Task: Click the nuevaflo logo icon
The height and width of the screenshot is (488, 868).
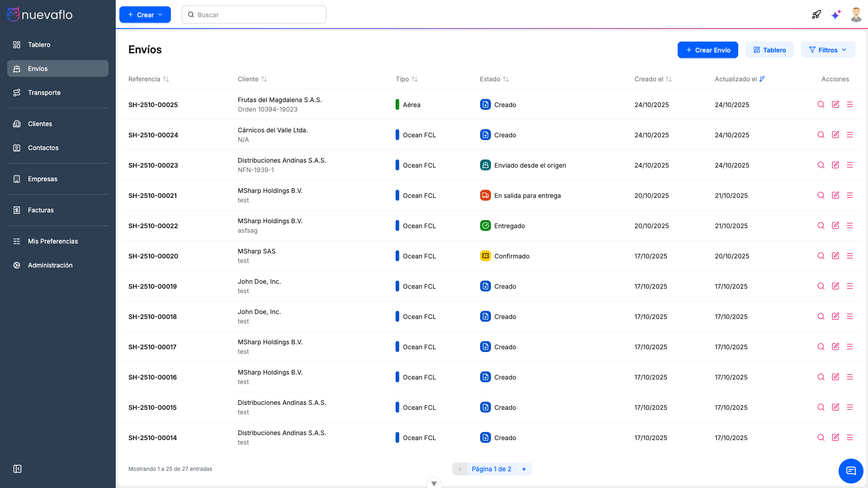Action: (x=13, y=14)
